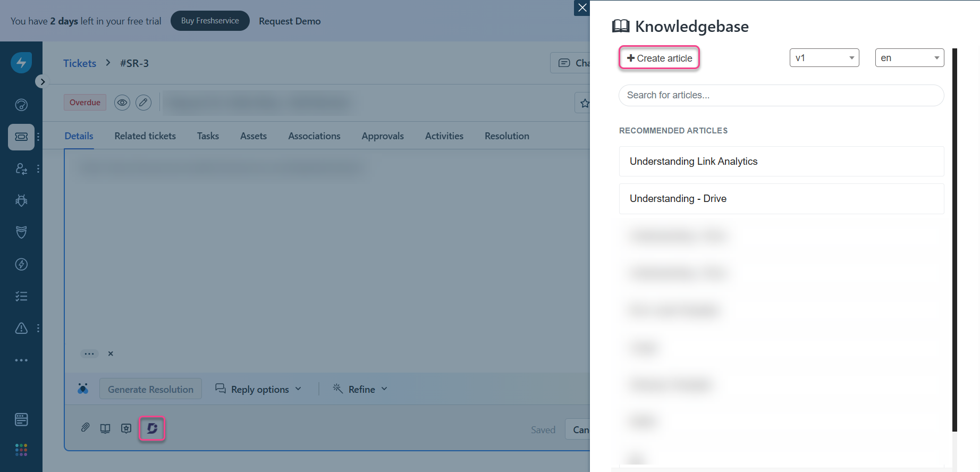Click the Overdue status badge
This screenshot has width=980, height=472.
85,103
